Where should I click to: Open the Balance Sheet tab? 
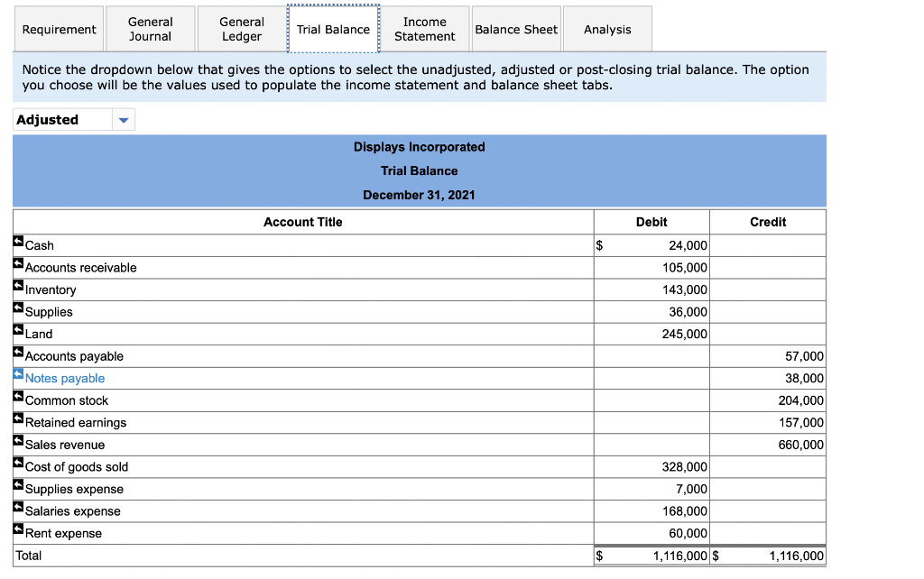tap(516, 29)
